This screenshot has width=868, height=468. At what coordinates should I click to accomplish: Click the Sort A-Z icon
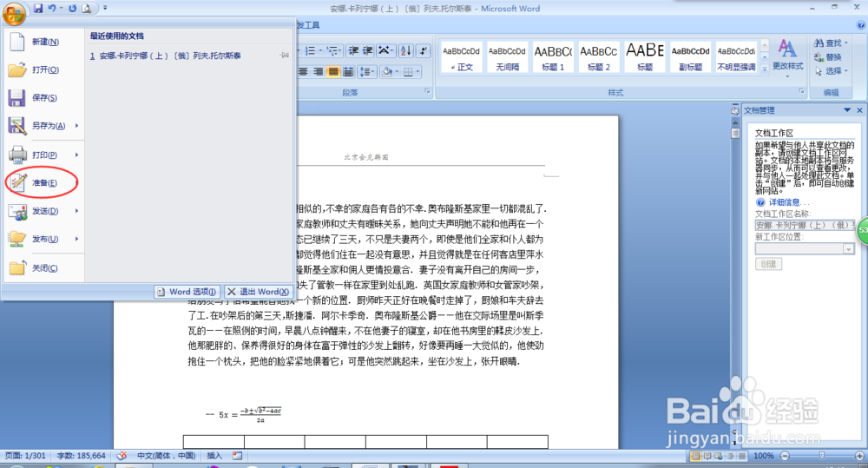[x=405, y=51]
